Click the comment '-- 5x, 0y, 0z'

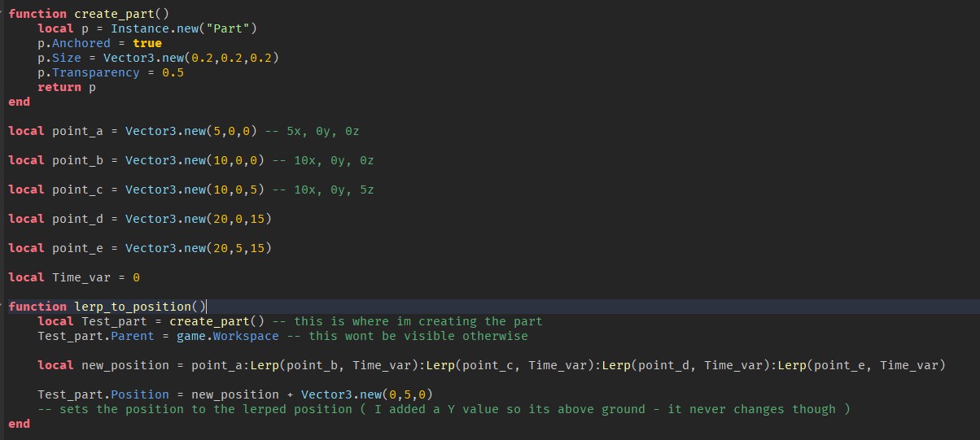[x=313, y=131]
